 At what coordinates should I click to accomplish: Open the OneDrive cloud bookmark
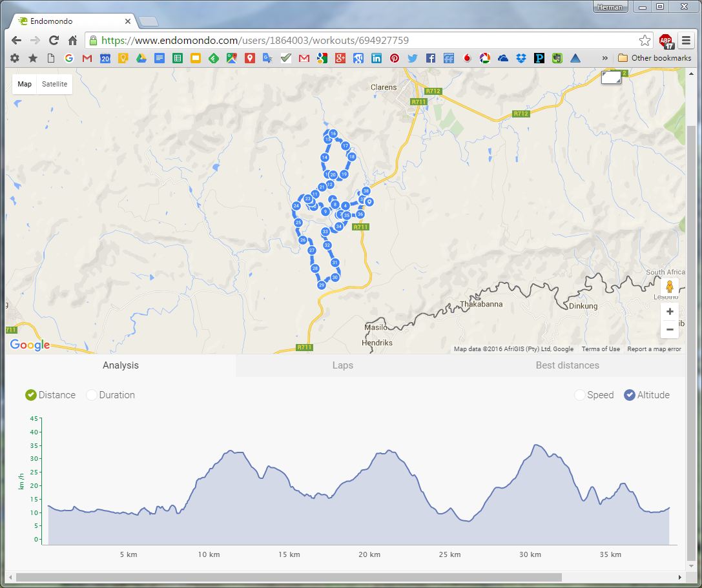tap(503, 58)
